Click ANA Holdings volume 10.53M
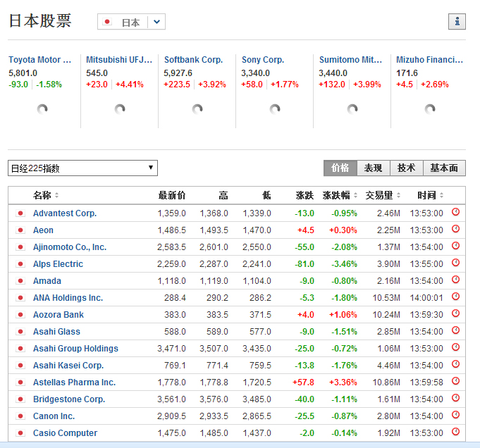 pos(386,298)
